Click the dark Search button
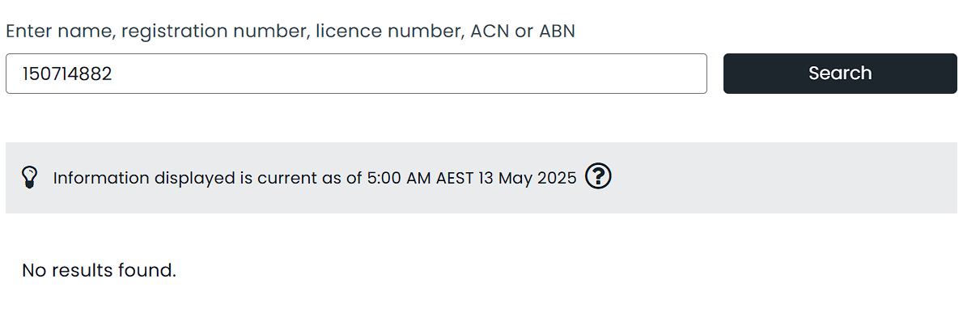 pyautogui.click(x=840, y=74)
